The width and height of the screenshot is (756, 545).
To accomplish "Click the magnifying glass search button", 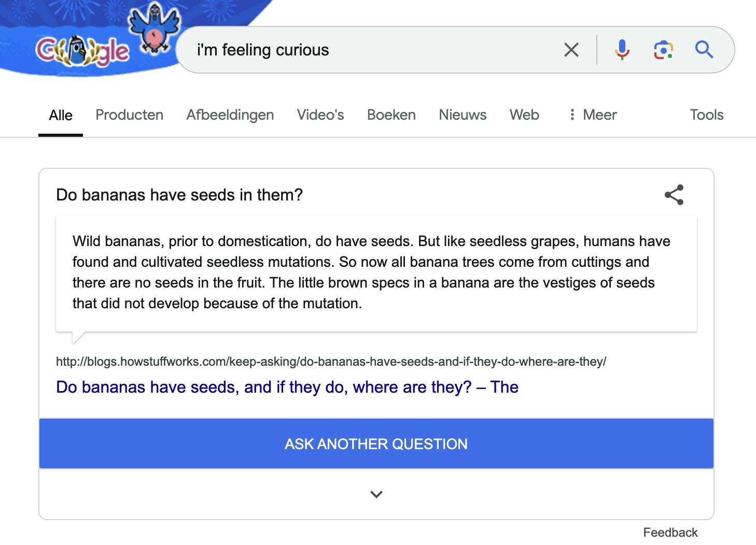I will pyautogui.click(x=704, y=50).
